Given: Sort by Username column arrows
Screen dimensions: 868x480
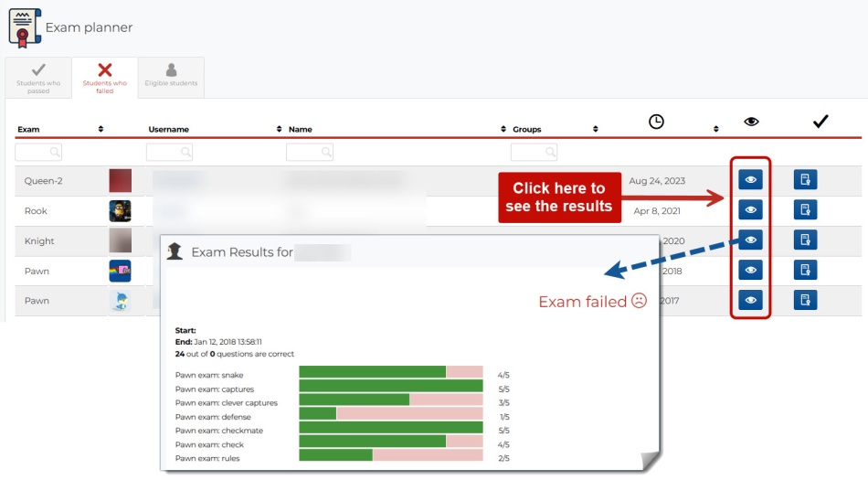Looking at the screenshot, I should tap(279, 129).
